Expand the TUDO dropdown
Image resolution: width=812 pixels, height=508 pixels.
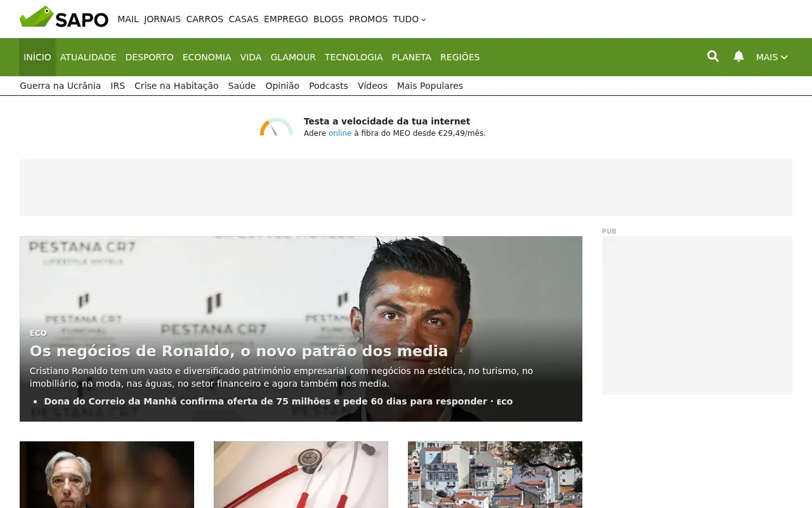pyautogui.click(x=410, y=19)
